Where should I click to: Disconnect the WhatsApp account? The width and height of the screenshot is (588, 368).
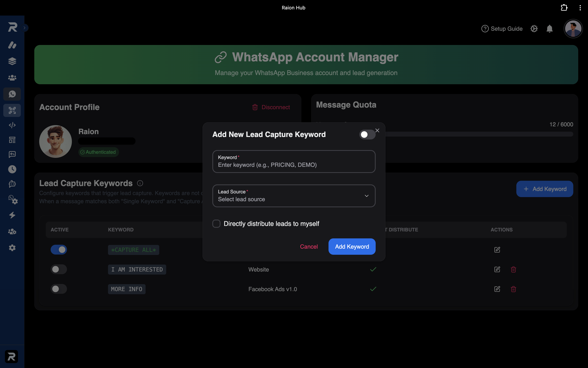(x=271, y=107)
